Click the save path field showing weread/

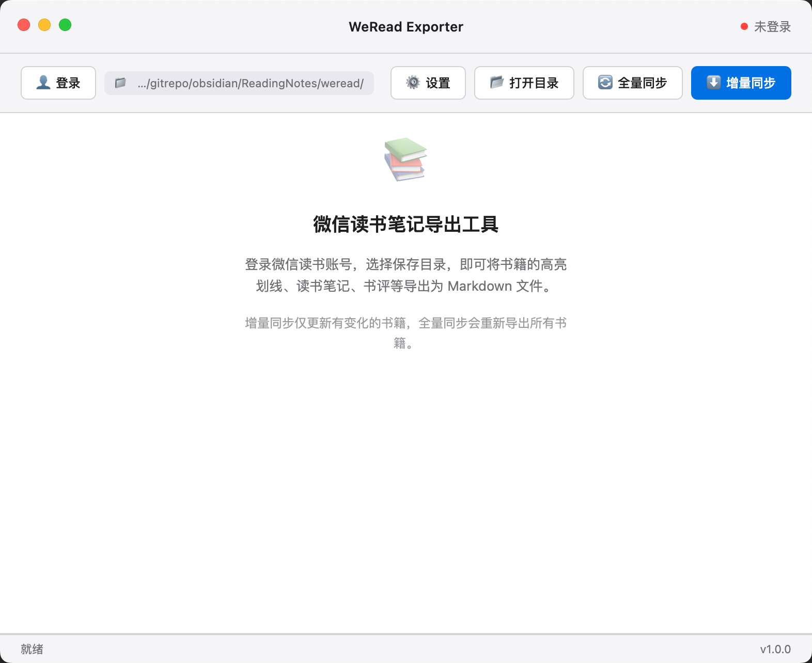(239, 83)
